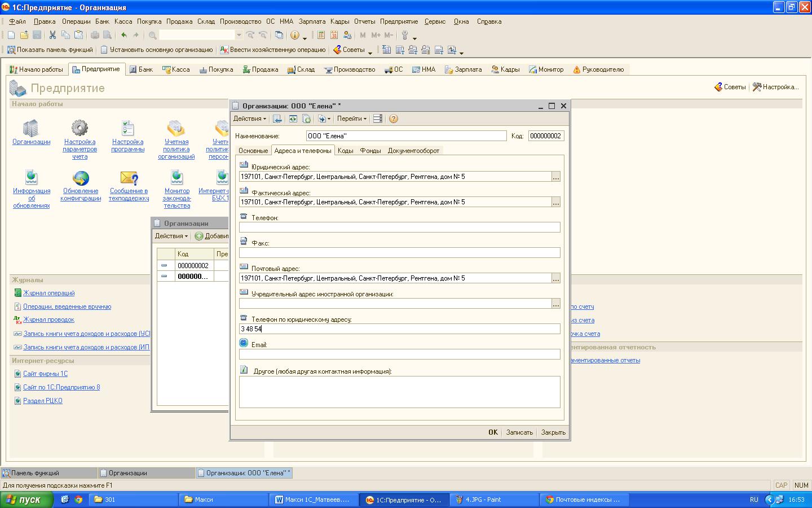Viewport: 812px width, 508px height.
Task: Open Учредительный адрес ellipsis selector
Action: (x=556, y=304)
